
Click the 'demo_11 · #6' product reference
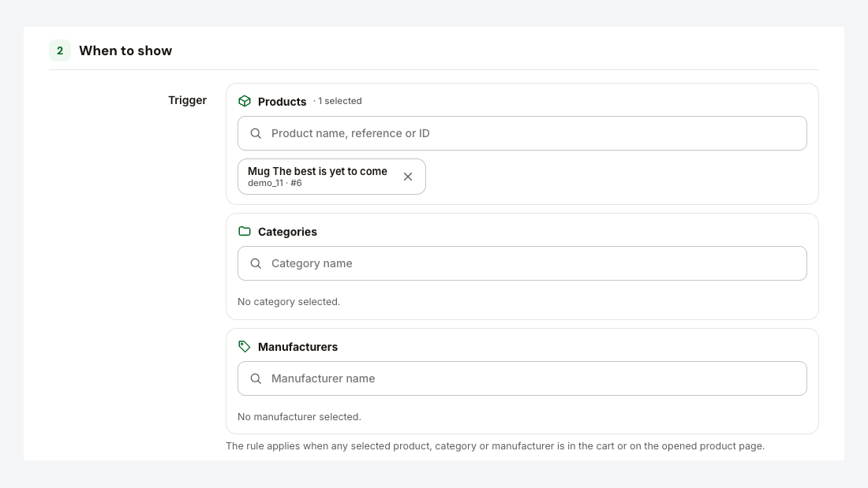pyautogui.click(x=275, y=183)
